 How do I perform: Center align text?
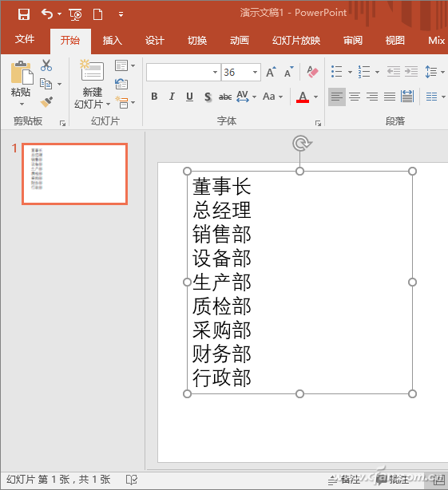point(355,97)
